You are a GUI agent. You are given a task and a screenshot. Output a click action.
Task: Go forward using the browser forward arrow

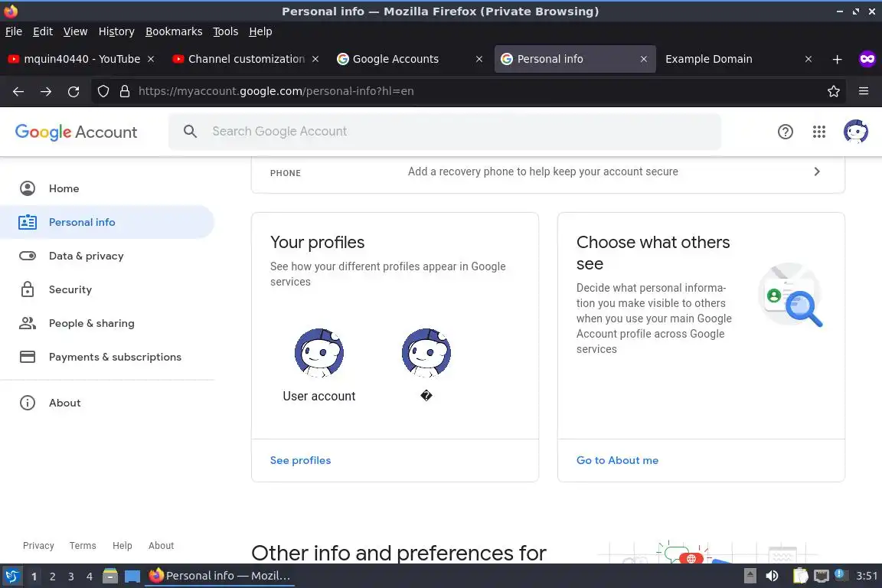point(46,91)
